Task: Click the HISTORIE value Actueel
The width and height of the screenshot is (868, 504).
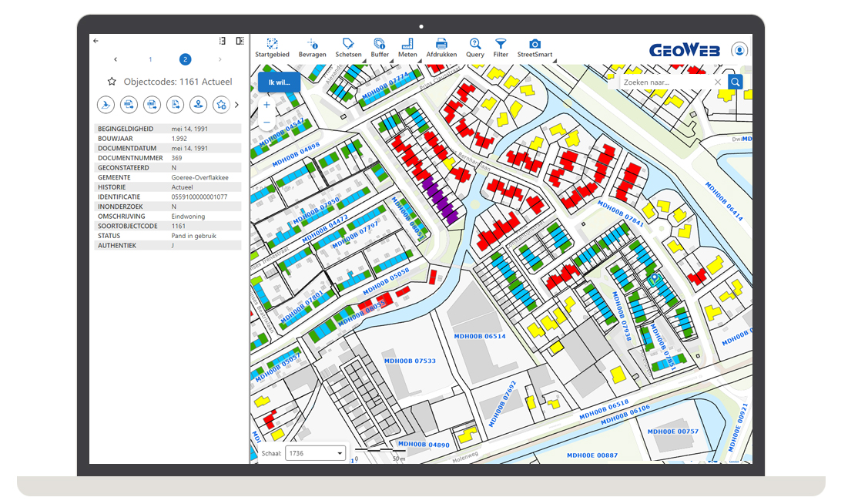Action: [x=182, y=187]
